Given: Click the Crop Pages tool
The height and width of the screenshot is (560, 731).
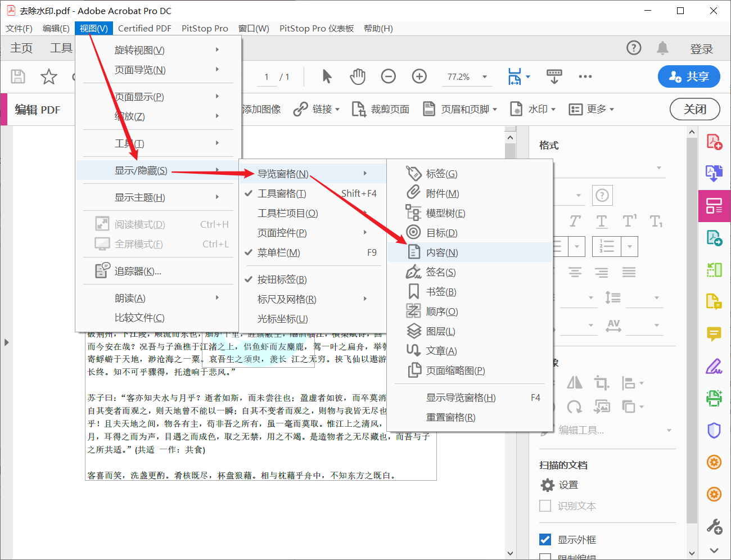Looking at the screenshot, I should click(x=381, y=109).
